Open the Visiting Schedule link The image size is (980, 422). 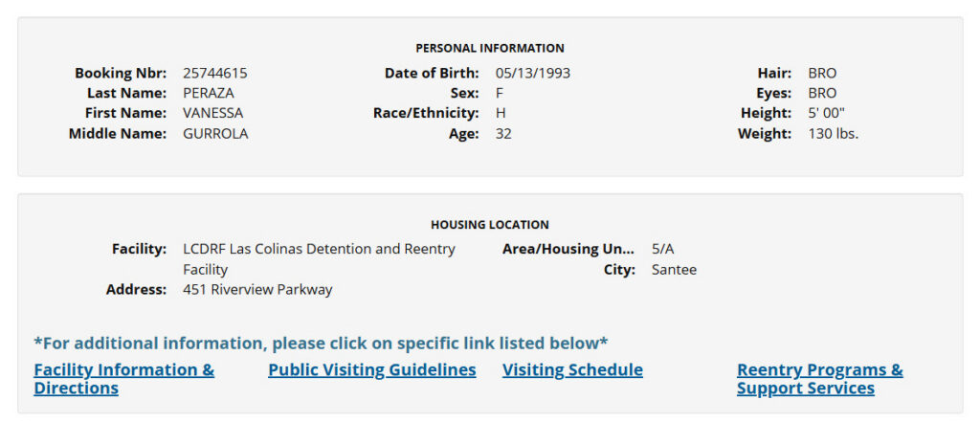pyautogui.click(x=572, y=370)
